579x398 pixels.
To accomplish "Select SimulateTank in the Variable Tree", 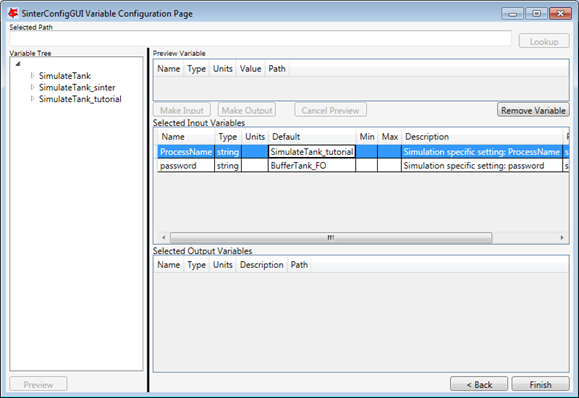I will tap(65, 76).
